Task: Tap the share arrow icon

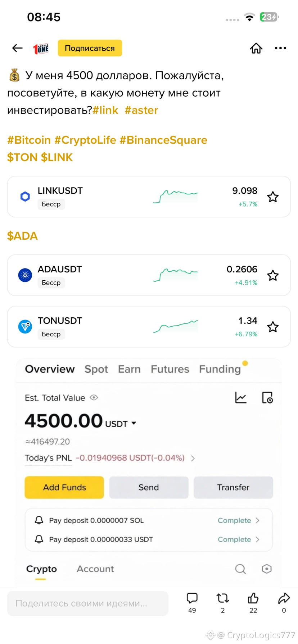Action: click(284, 598)
